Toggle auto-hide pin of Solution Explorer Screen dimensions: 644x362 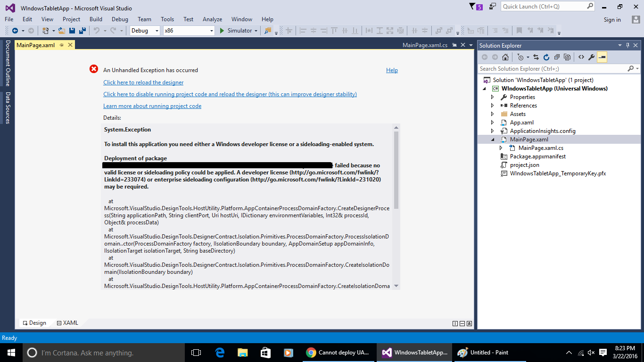[627, 45]
